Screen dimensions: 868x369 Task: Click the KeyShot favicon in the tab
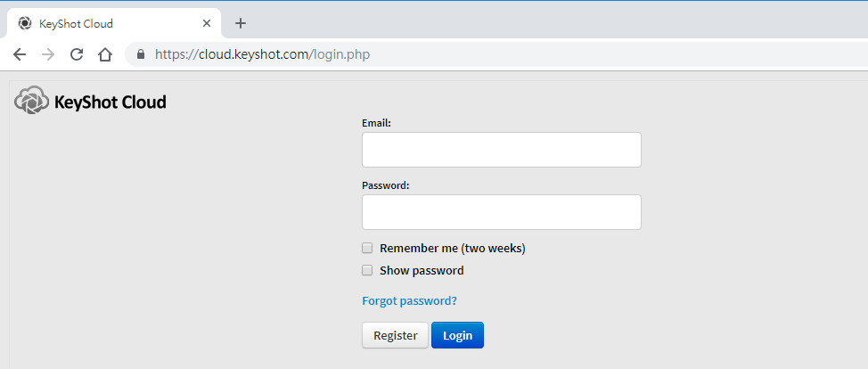[x=25, y=23]
